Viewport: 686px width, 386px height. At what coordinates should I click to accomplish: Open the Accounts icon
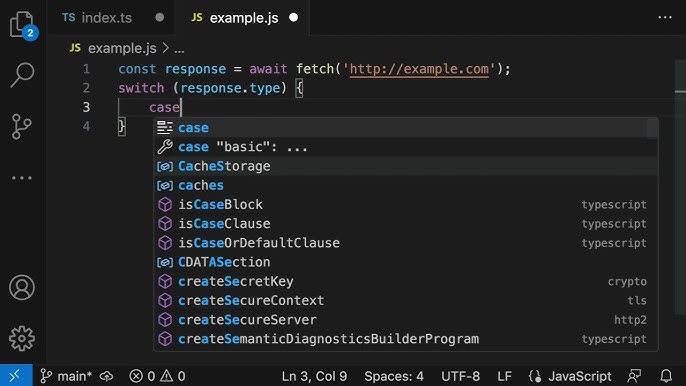(22, 288)
